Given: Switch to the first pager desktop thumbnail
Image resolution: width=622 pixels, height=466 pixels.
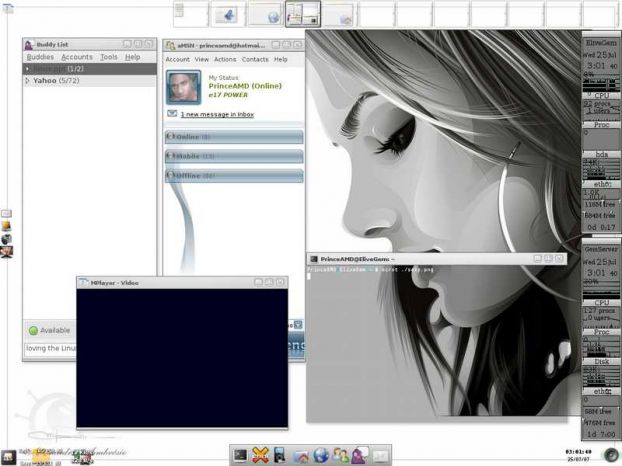Looking at the screenshot, I should tap(191, 14).
